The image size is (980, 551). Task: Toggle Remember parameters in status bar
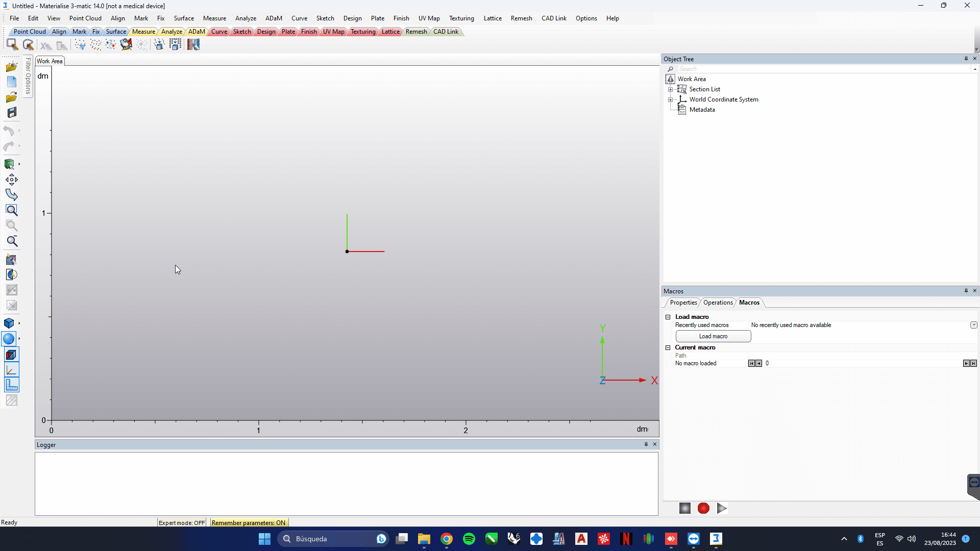249,523
